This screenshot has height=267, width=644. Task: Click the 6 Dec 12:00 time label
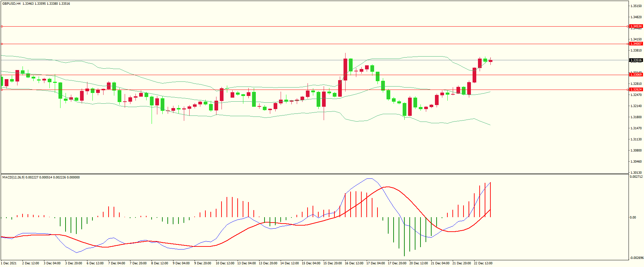[95, 263]
